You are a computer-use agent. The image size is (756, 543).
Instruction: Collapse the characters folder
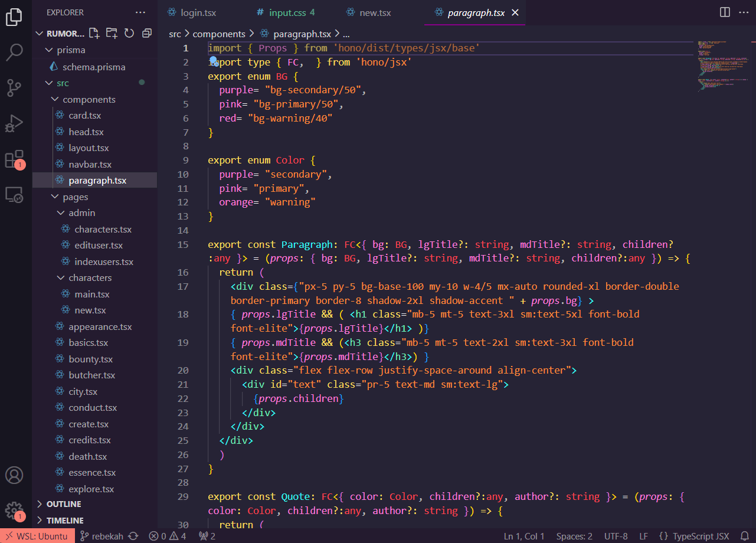(x=90, y=277)
